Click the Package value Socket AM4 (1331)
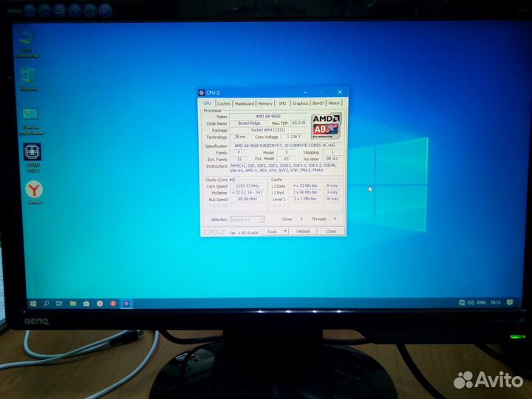Viewport: 532px width, 399px height. (x=268, y=130)
